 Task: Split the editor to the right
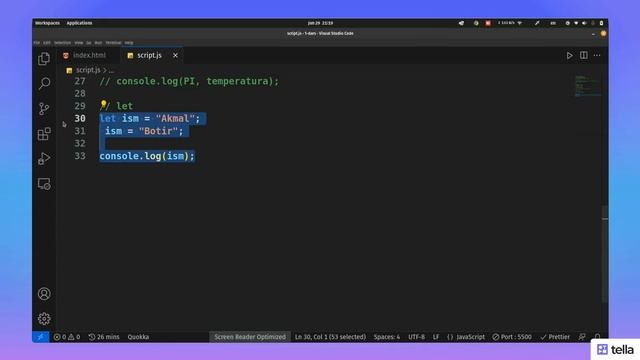click(584, 55)
